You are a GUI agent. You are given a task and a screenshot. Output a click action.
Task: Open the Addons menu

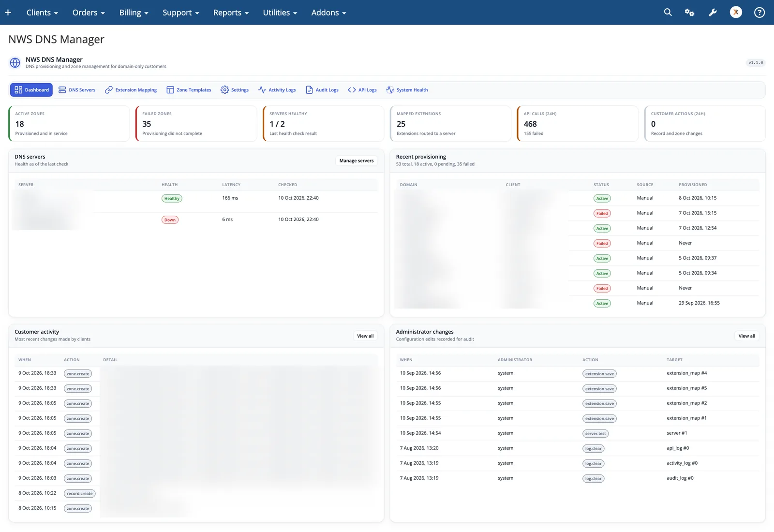point(328,13)
